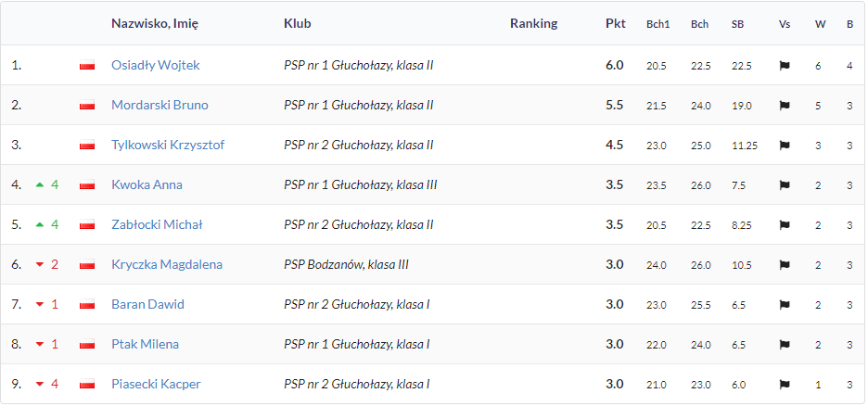Click the Bch1 column header
The height and width of the screenshot is (406, 868).
[658, 24]
